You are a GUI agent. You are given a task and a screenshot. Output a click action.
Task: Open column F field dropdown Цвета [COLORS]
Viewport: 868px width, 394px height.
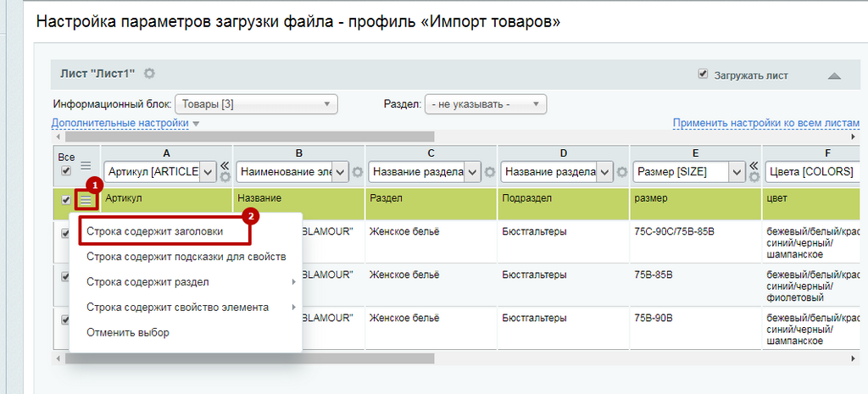pyautogui.click(x=814, y=171)
